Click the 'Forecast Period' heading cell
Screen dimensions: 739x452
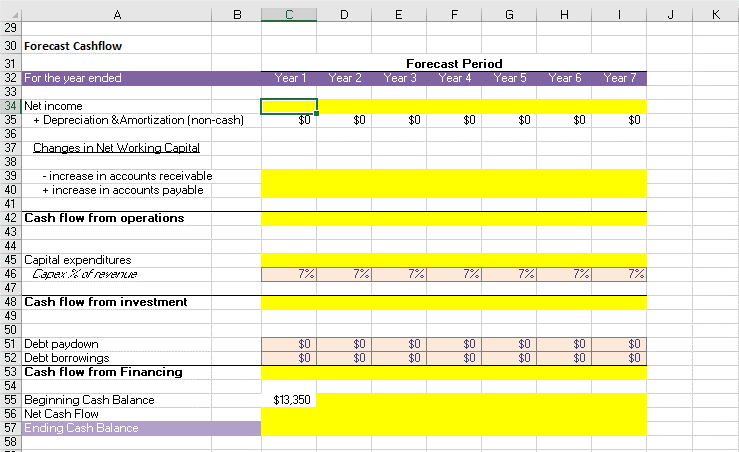[454, 64]
